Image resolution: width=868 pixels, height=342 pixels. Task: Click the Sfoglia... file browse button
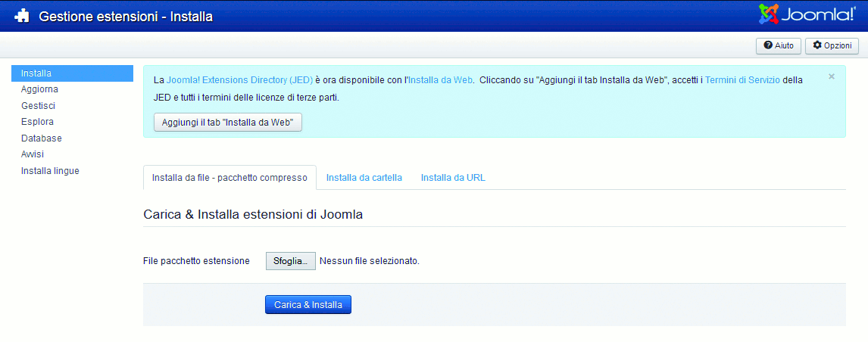coord(291,261)
